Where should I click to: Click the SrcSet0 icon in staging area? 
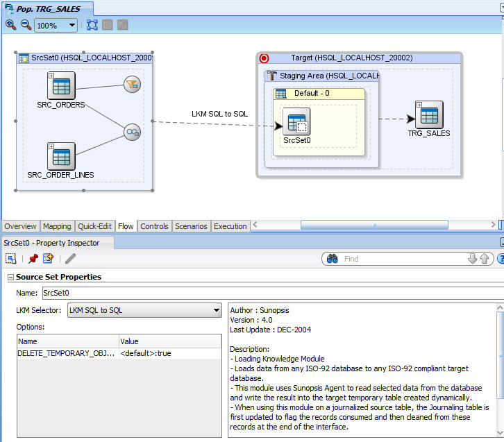point(296,121)
